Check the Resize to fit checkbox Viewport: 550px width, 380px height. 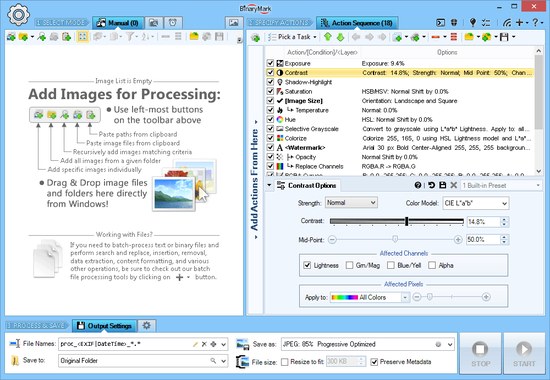tap(285, 362)
